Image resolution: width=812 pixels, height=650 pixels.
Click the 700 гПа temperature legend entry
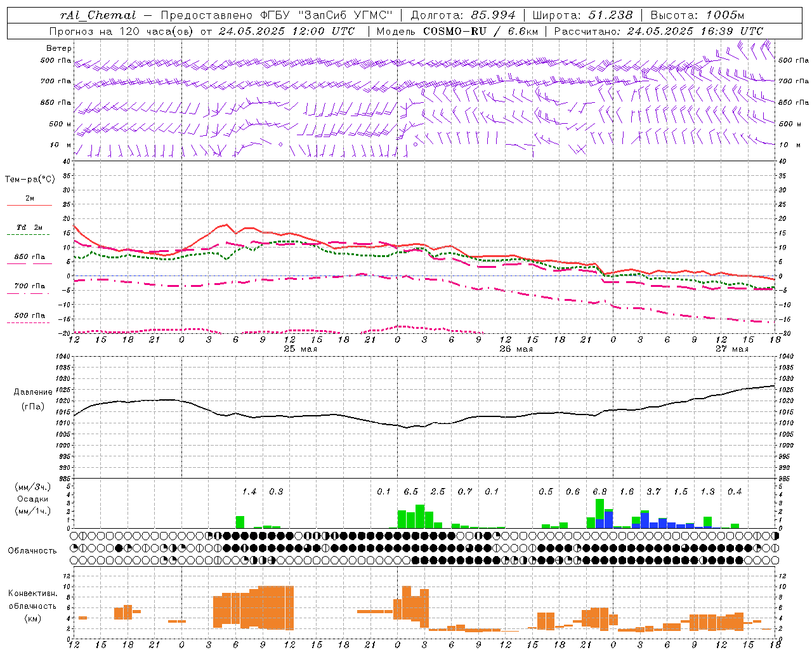pos(29,286)
